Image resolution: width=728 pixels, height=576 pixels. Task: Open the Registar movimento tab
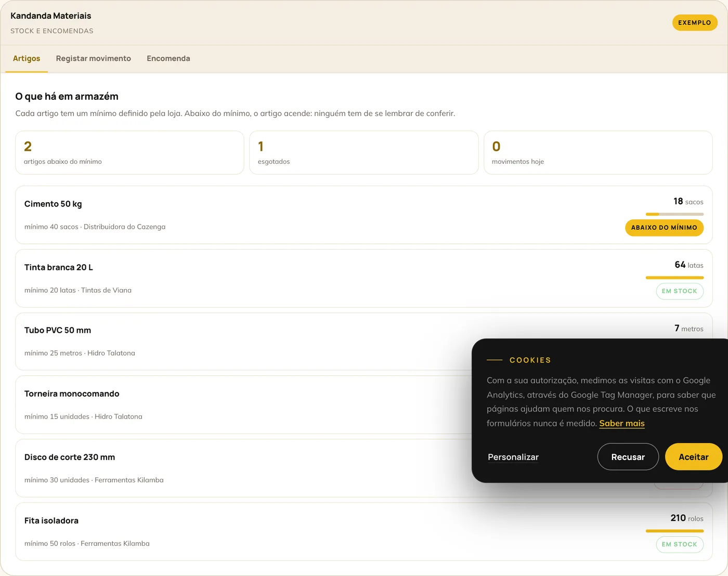[94, 59]
